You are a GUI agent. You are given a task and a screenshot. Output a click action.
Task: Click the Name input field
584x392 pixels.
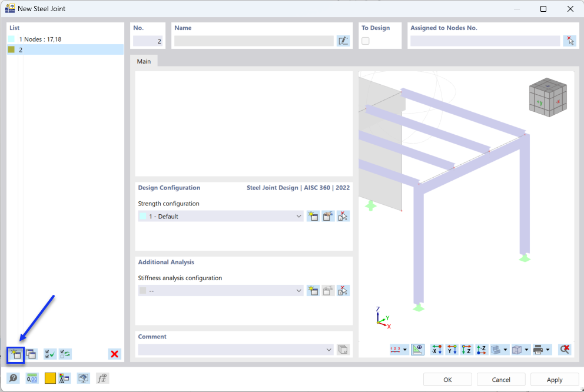point(254,41)
